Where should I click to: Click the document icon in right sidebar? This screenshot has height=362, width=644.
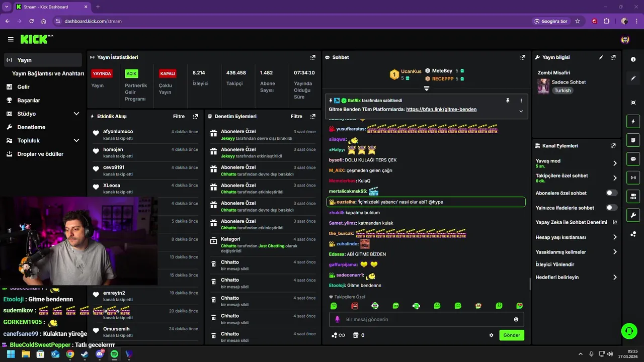coord(633,140)
